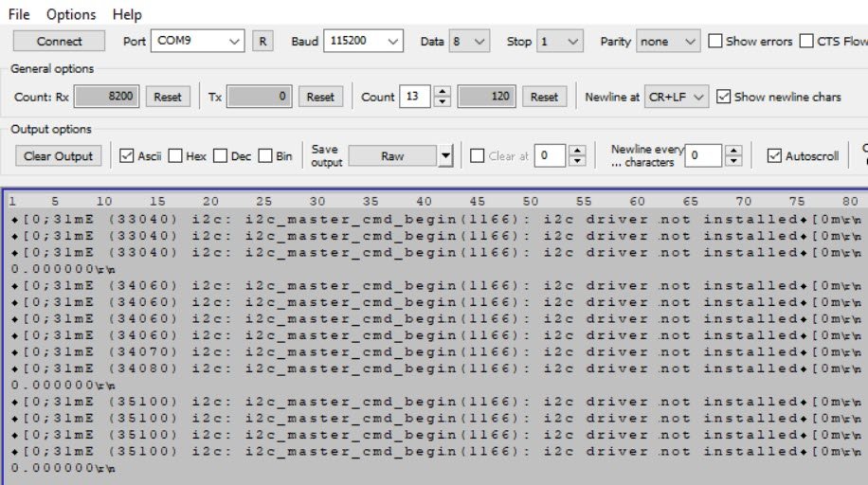
Task: Enable the Hex output checkbox
Action: [x=175, y=156]
